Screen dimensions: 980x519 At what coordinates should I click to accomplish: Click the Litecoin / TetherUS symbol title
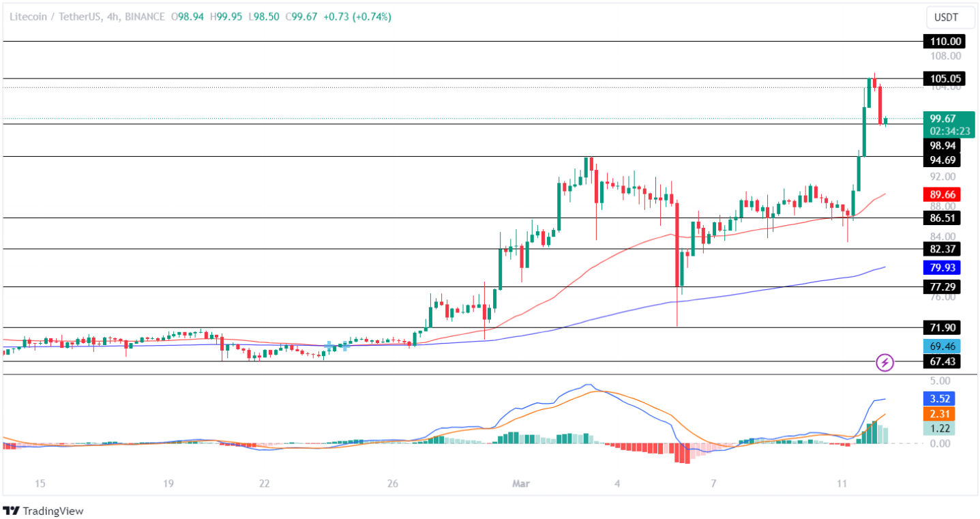point(57,16)
